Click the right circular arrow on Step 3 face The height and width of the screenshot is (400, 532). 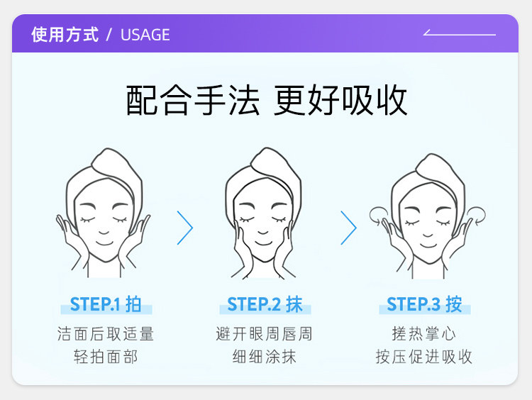pos(476,216)
